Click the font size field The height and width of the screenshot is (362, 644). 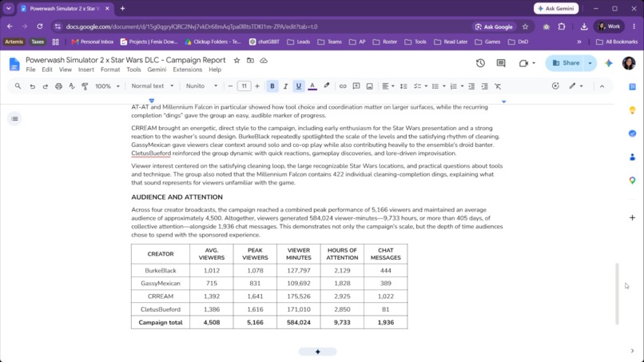244,86
